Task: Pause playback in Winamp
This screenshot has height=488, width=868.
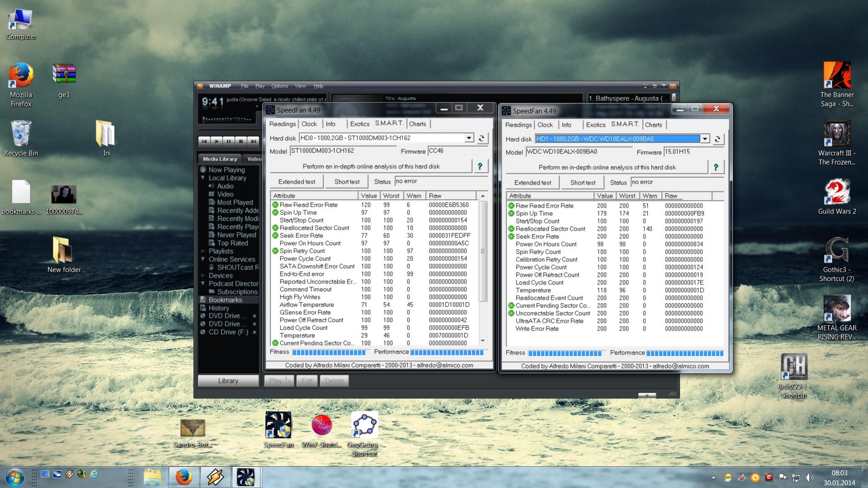Action: (229, 142)
